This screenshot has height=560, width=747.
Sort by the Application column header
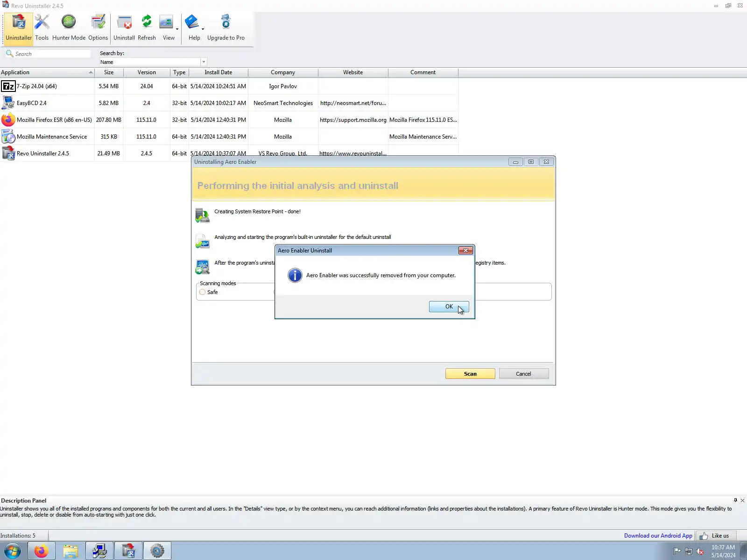[x=47, y=72]
